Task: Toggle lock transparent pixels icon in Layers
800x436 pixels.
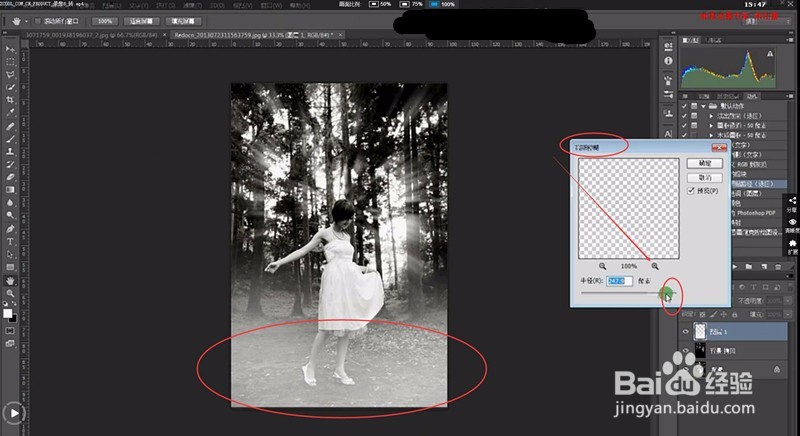Action: pyautogui.click(x=703, y=315)
